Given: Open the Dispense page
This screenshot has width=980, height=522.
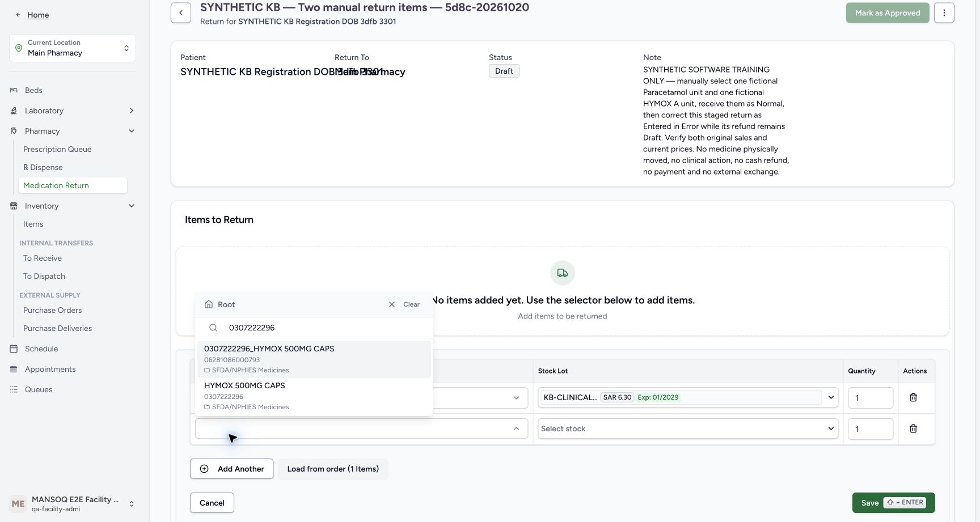Looking at the screenshot, I should (43, 167).
